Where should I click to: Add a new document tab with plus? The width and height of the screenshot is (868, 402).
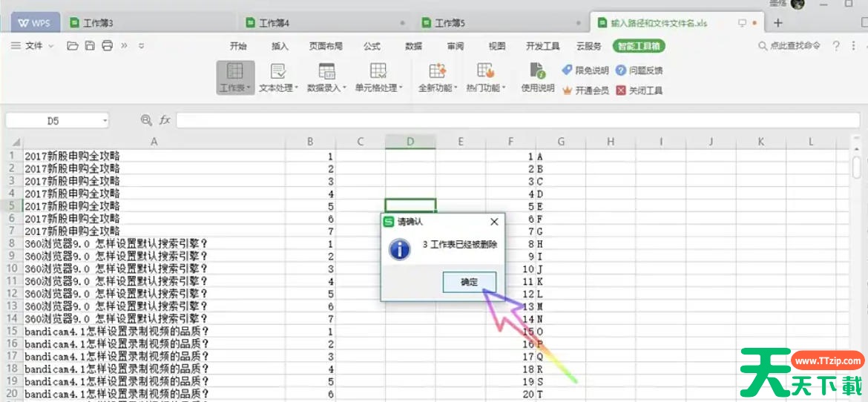tap(777, 23)
